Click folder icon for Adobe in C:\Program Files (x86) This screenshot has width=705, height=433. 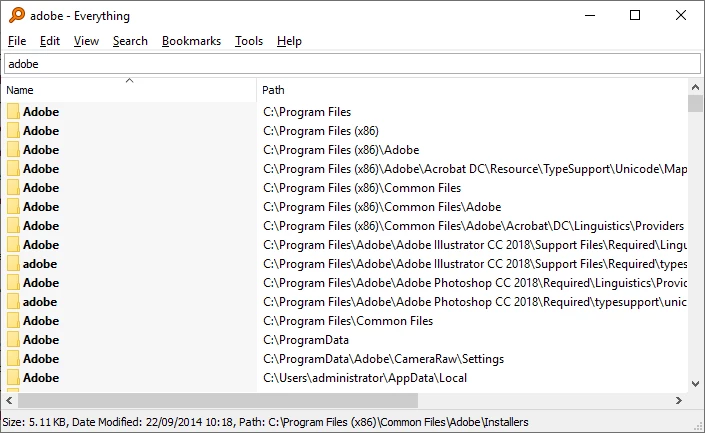[13, 130]
